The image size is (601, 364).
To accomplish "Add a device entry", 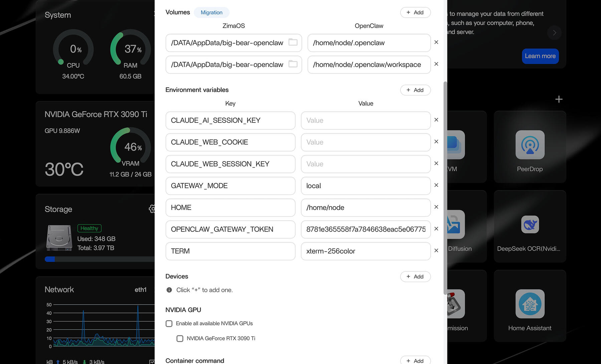I will click(x=415, y=277).
